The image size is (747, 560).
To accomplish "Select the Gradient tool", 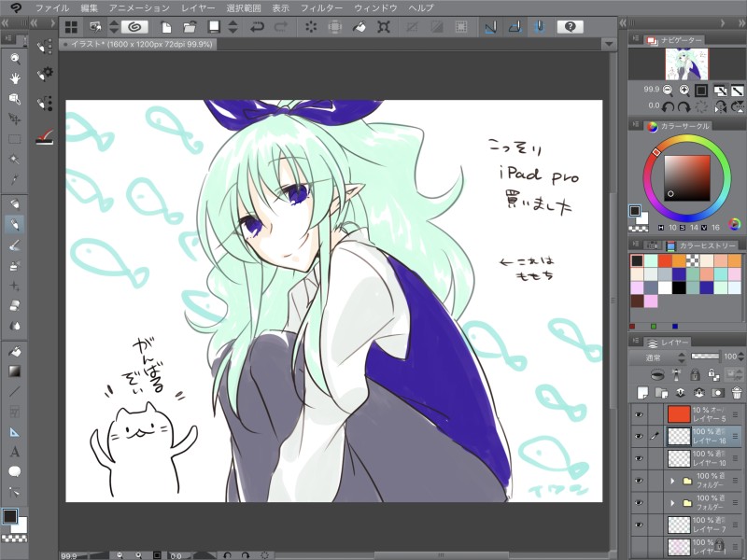I will pos(15,371).
